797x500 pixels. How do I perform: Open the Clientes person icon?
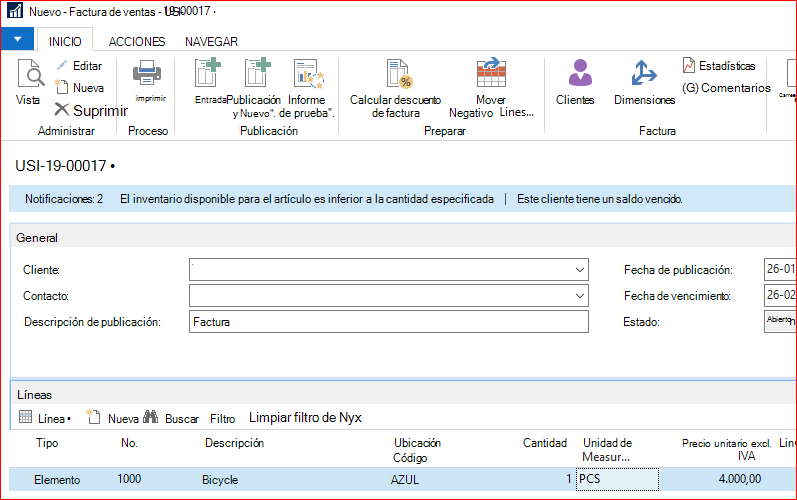pos(579,72)
